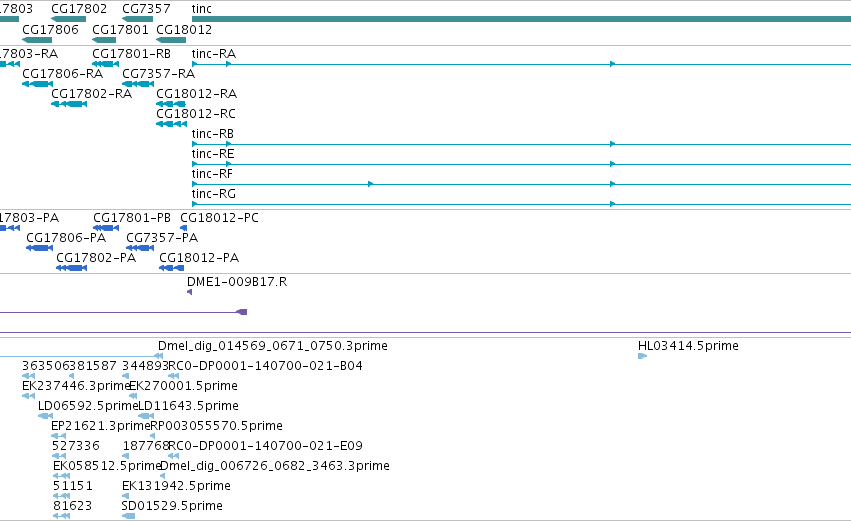This screenshot has width=851, height=521.
Task: Click the CG17806 gene label in top track
Action: point(50,29)
